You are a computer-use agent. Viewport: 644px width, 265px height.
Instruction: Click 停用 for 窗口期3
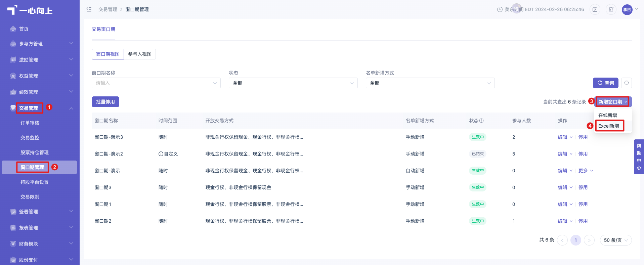point(583,187)
